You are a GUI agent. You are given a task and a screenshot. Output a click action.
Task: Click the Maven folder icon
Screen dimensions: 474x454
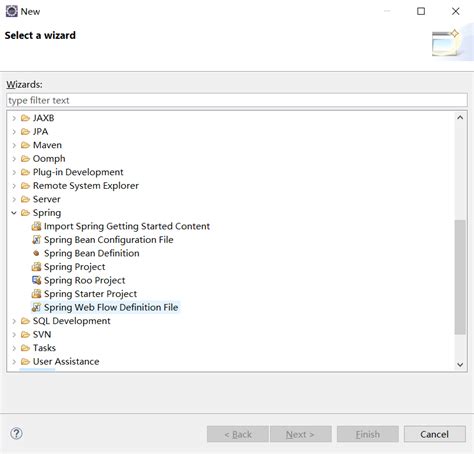coord(25,145)
